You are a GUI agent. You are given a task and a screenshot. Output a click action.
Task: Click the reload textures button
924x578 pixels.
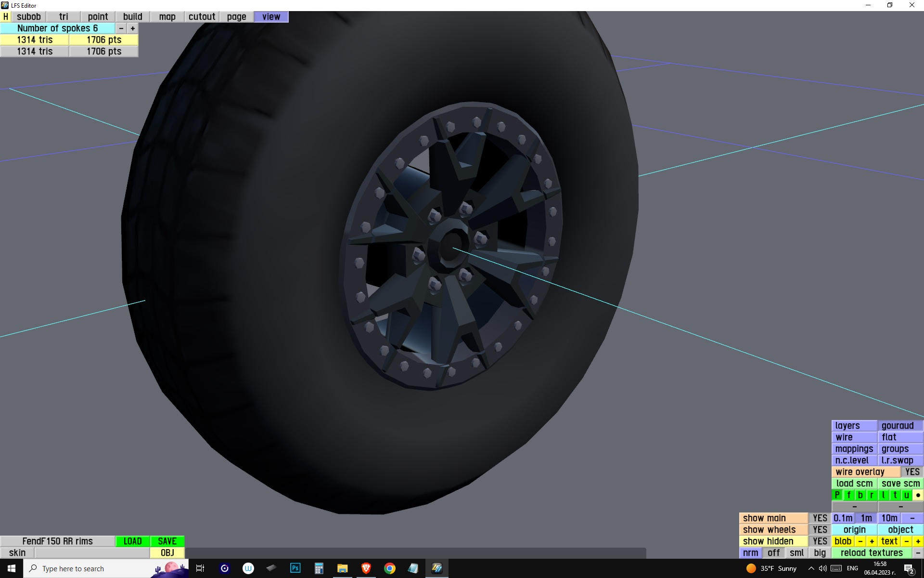click(871, 553)
